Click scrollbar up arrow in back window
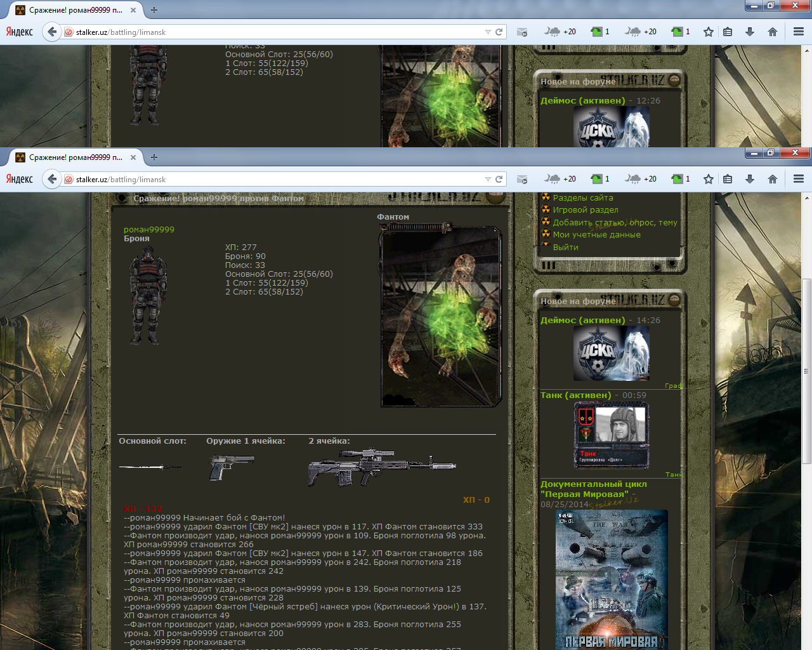Viewport: 812px width, 650px height. click(806, 50)
